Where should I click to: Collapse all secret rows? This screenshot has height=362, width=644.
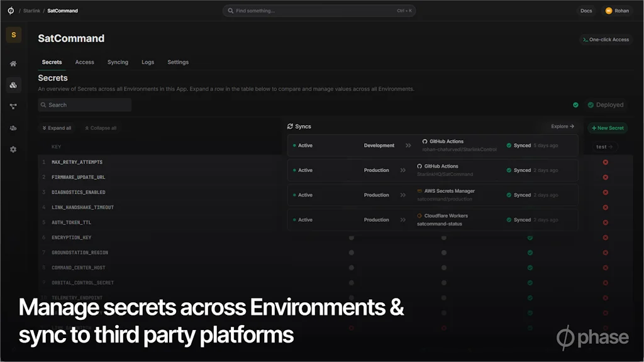pyautogui.click(x=101, y=128)
